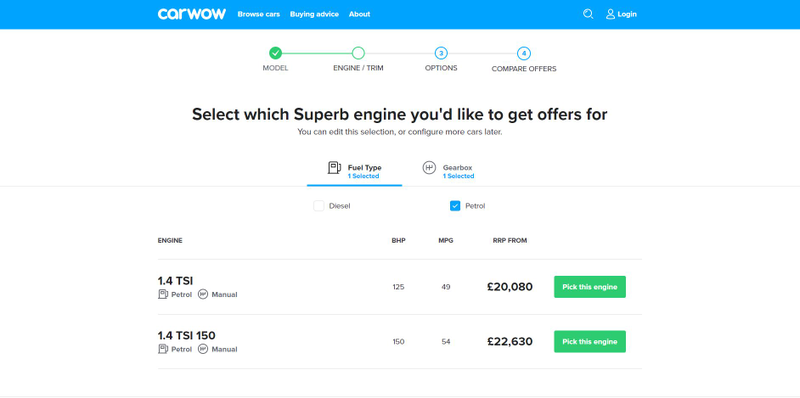The height and width of the screenshot is (398, 800).
Task: Click the 125 BHP value
Action: [398, 287]
